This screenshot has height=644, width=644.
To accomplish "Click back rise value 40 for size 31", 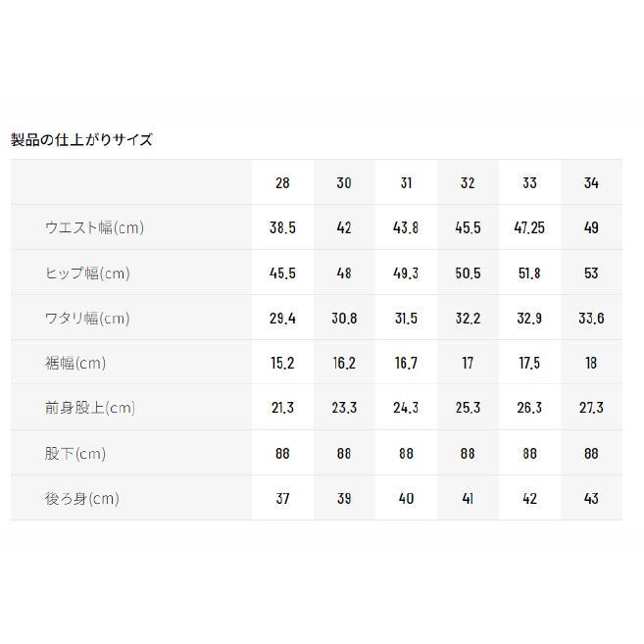I will click(x=406, y=499).
